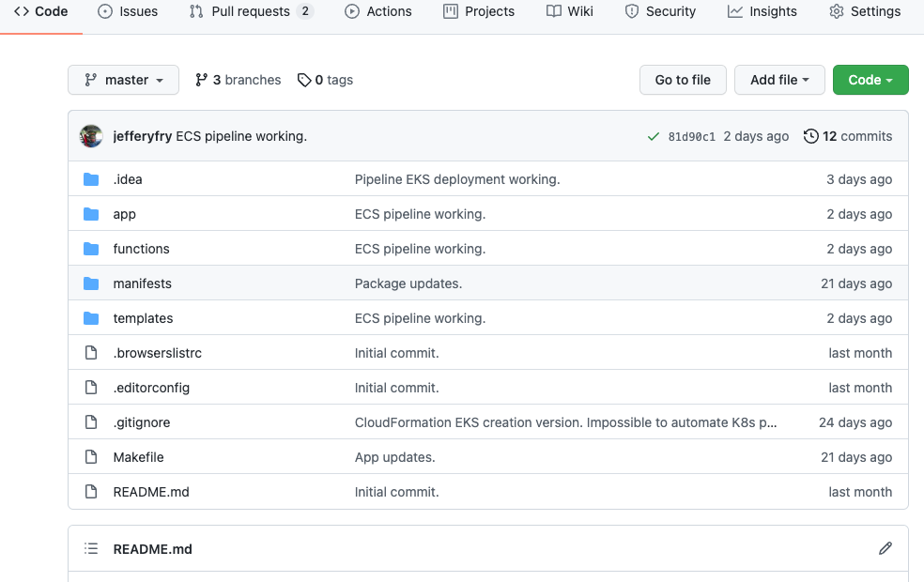The width and height of the screenshot is (924, 582).
Task: Click the Makefile file icon
Action: click(x=91, y=457)
